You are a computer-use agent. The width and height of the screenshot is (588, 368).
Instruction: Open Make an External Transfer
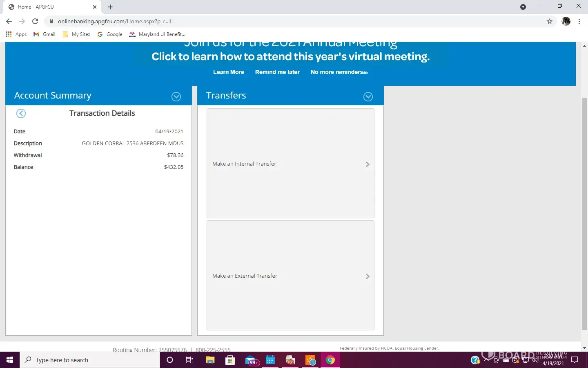[290, 276]
